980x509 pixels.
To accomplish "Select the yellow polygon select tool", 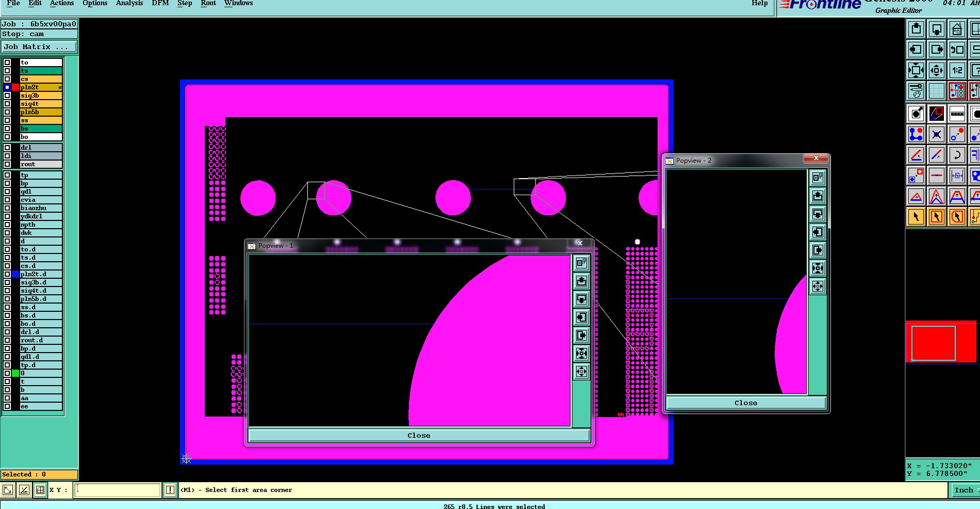I will click(x=957, y=217).
